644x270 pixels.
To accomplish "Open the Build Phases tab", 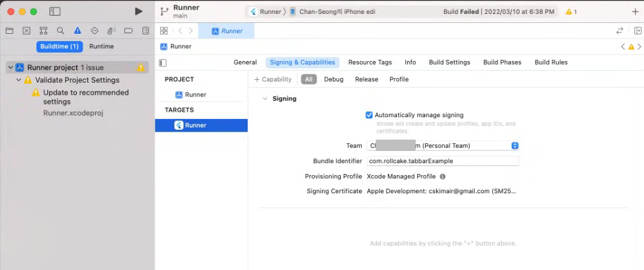I will point(502,62).
